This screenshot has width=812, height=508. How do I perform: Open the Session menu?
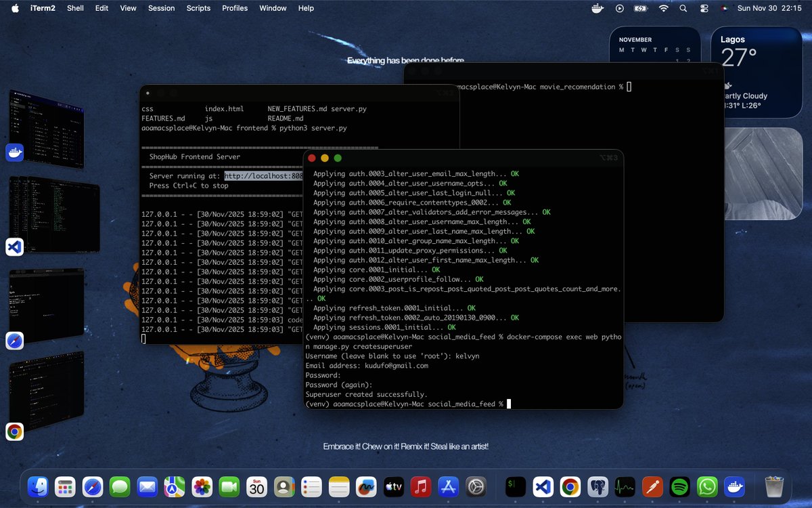pyautogui.click(x=161, y=8)
